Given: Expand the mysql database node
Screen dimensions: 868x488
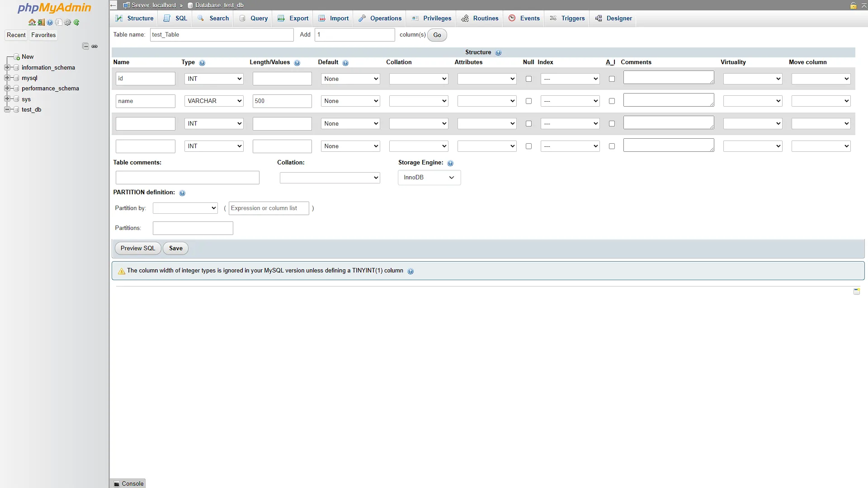Looking at the screenshot, I should point(7,78).
